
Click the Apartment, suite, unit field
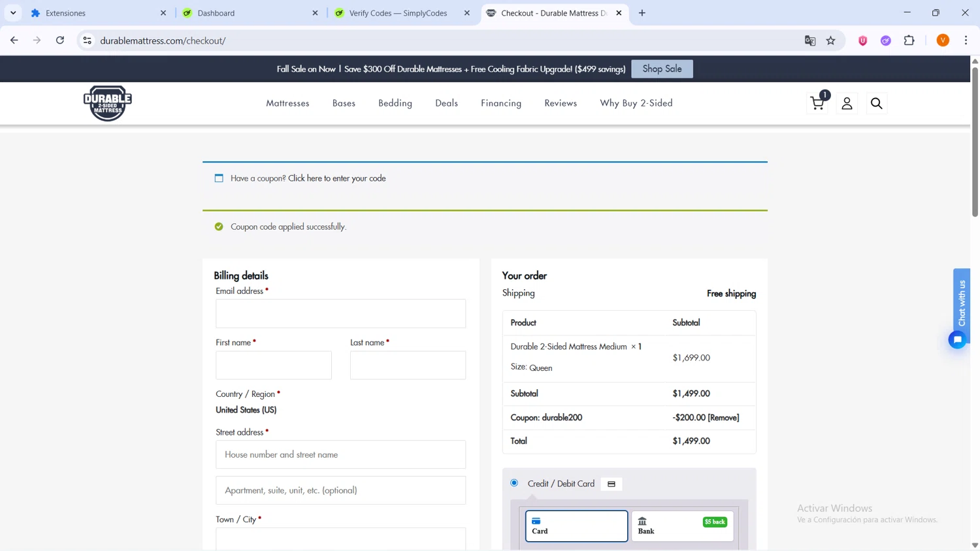click(x=340, y=490)
